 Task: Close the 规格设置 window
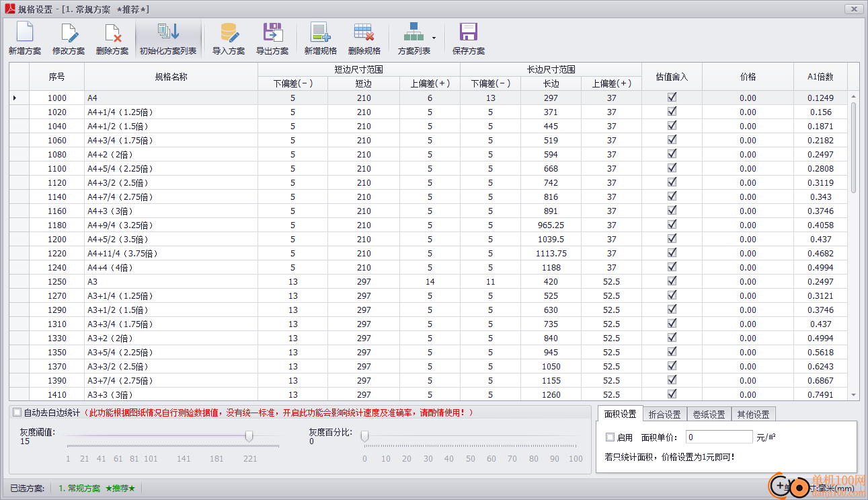853,9
